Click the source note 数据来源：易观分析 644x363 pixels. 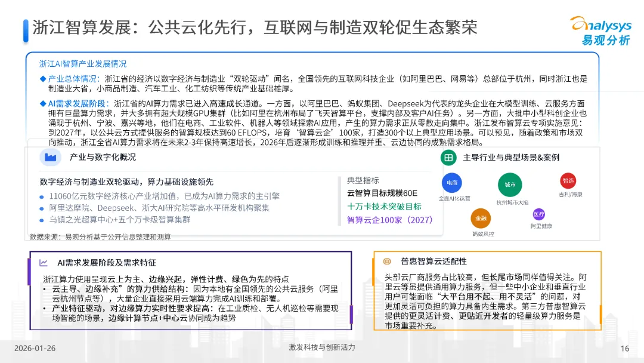[x=100, y=237]
